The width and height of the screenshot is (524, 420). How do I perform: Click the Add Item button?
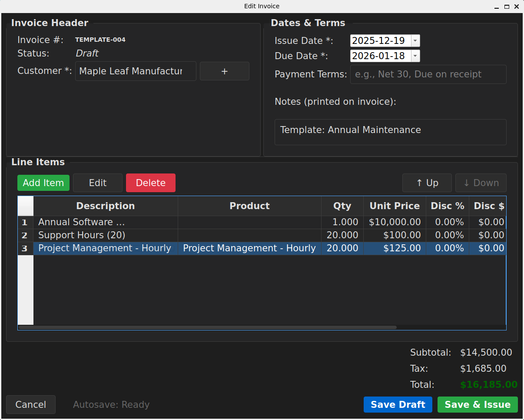click(43, 183)
